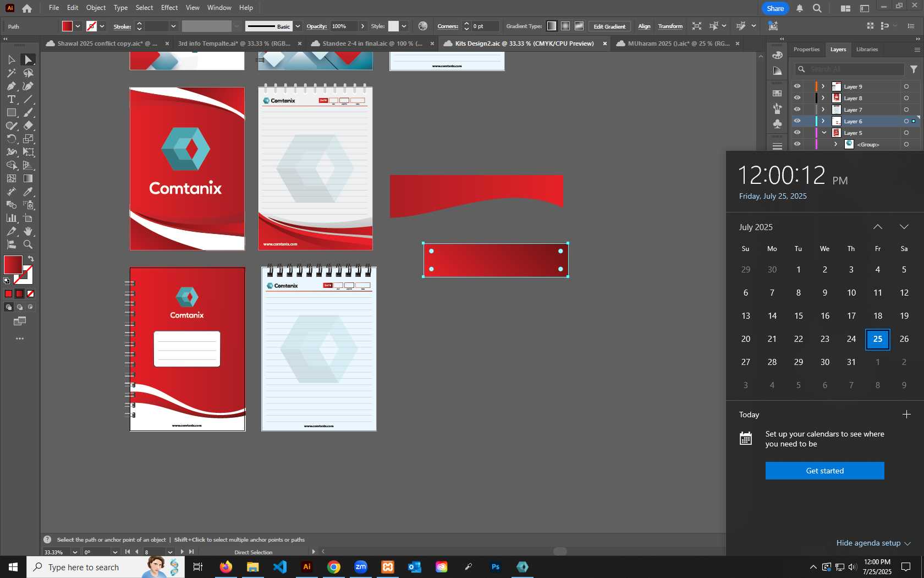The image size is (924, 578).
Task: Click the Edit Gradient button
Action: (609, 26)
